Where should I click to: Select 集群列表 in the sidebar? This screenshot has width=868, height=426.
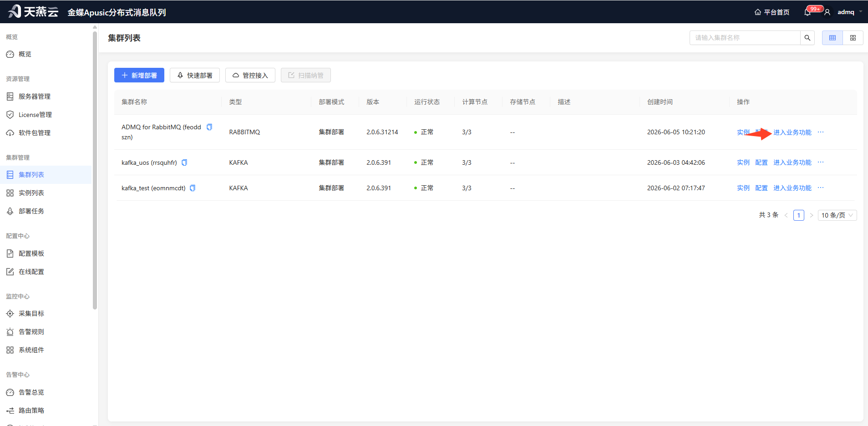click(x=46, y=175)
